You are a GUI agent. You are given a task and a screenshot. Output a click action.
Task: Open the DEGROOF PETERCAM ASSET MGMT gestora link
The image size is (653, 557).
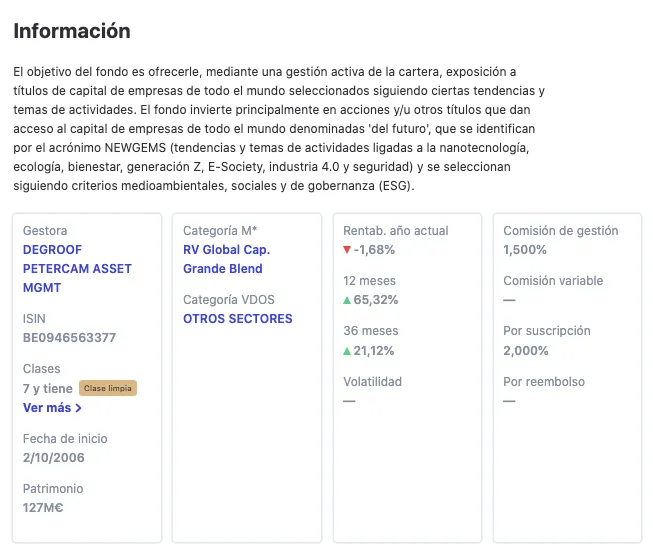tap(77, 268)
